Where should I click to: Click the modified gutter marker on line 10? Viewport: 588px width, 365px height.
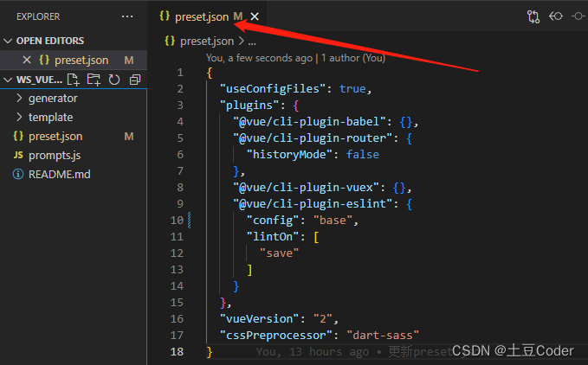[190, 220]
